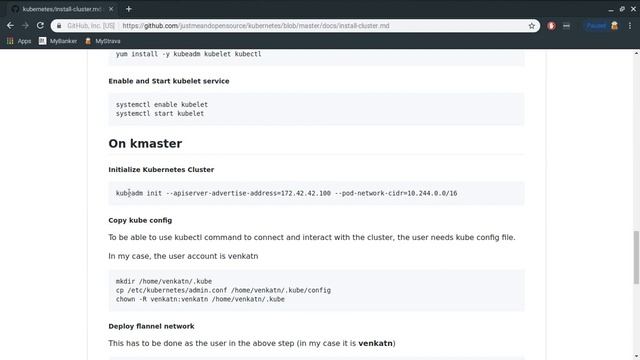Click the cp /etc/kubernetes/admin.conf line
This screenshot has width=640, height=360.
[x=223, y=290]
